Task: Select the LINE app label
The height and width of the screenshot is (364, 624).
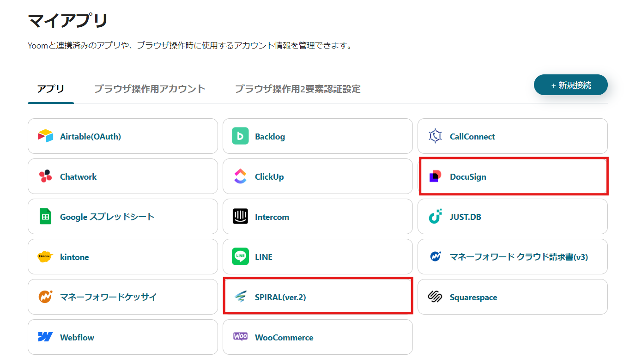Action: pos(264,257)
